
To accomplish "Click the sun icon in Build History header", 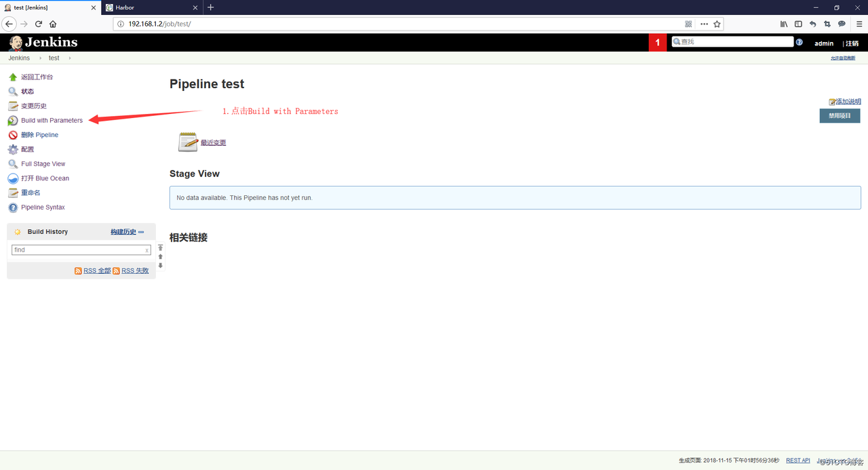I will pos(18,232).
